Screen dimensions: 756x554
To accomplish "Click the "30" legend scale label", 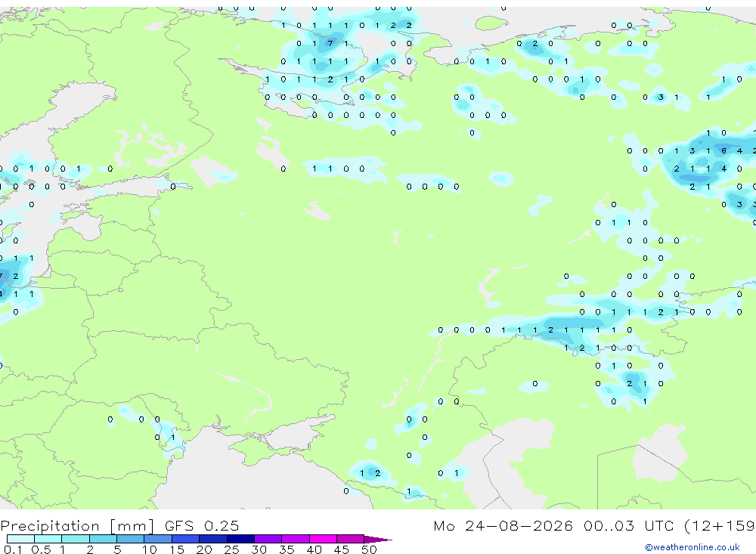I will pyautogui.click(x=259, y=549).
